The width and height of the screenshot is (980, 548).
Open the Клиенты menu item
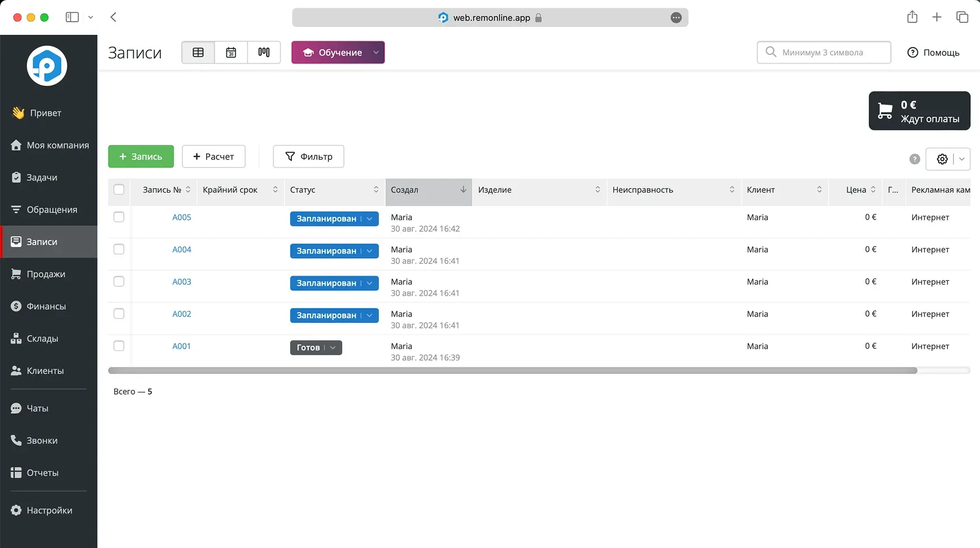pyautogui.click(x=45, y=370)
